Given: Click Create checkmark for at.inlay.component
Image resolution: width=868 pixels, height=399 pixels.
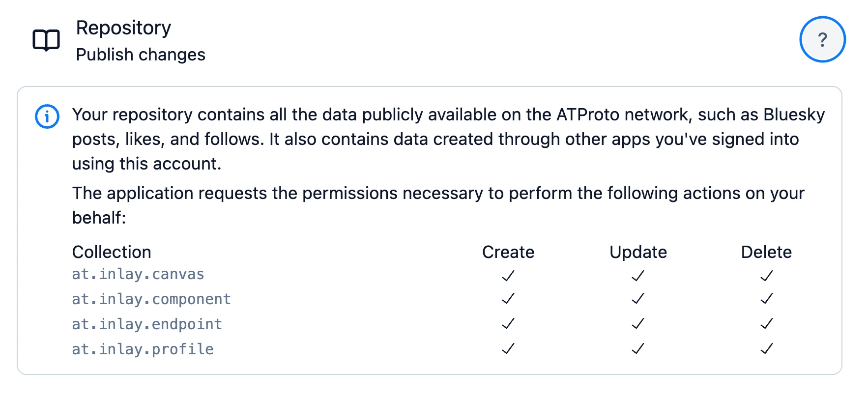Looking at the screenshot, I should point(508,299).
